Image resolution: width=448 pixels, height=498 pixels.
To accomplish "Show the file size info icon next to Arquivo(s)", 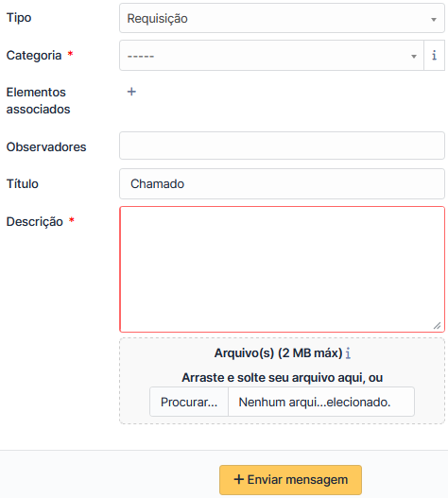I will click(x=348, y=353).
